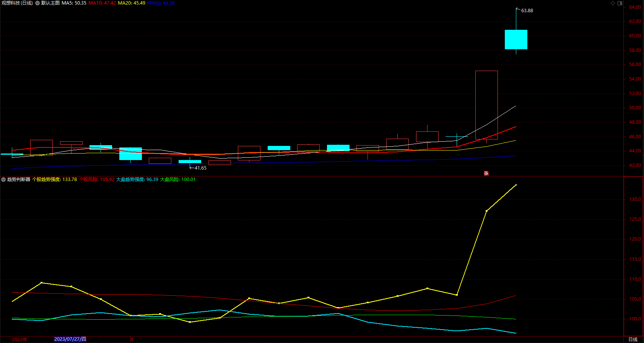
Task: Click the 日线 period button at bottom right
Action: point(633,340)
